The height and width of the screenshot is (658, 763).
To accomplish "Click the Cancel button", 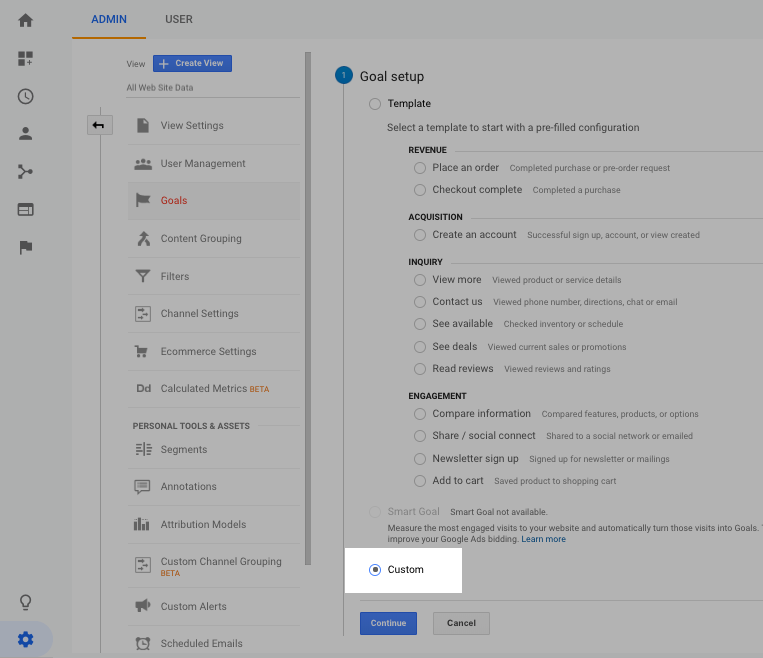I will (x=461, y=623).
